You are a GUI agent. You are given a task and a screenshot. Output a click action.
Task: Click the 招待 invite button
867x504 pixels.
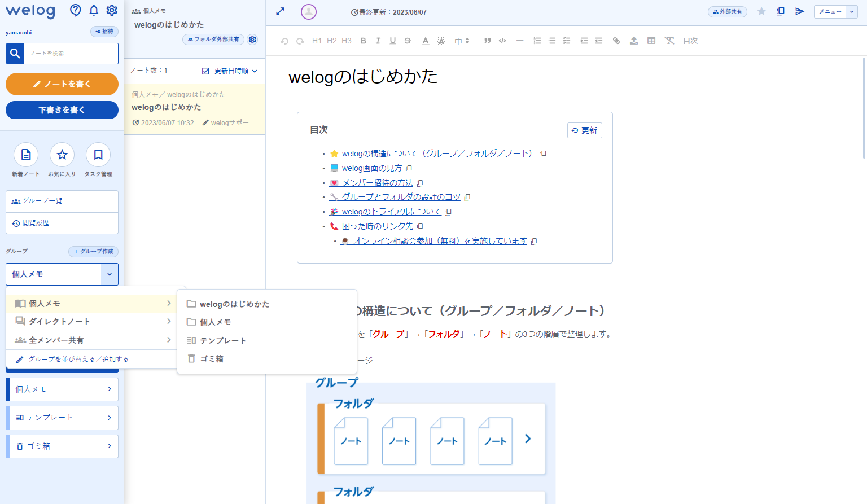[104, 32]
